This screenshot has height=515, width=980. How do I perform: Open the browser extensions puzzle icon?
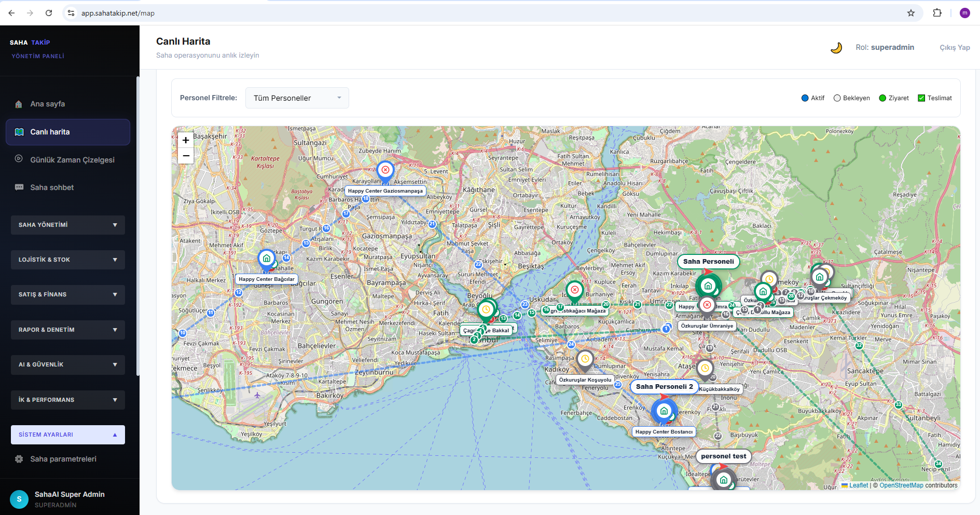[937, 13]
